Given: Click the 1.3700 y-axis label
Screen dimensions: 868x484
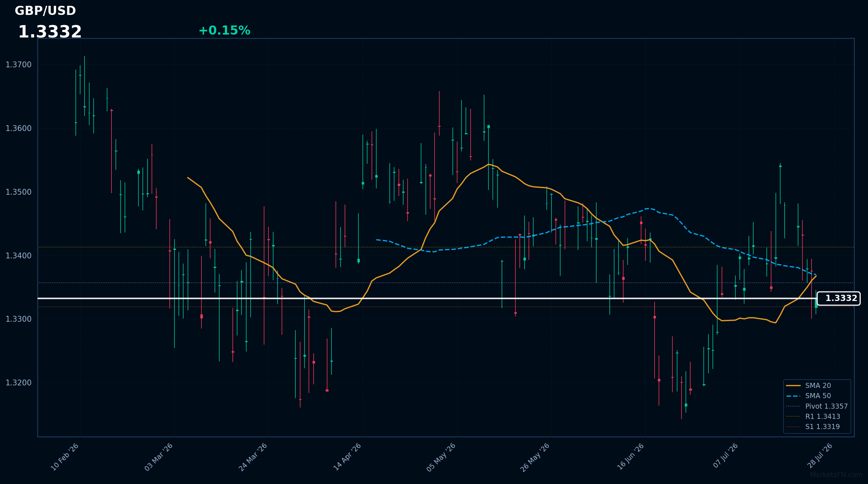Looking at the screenshot, I should tap(19, 65).
